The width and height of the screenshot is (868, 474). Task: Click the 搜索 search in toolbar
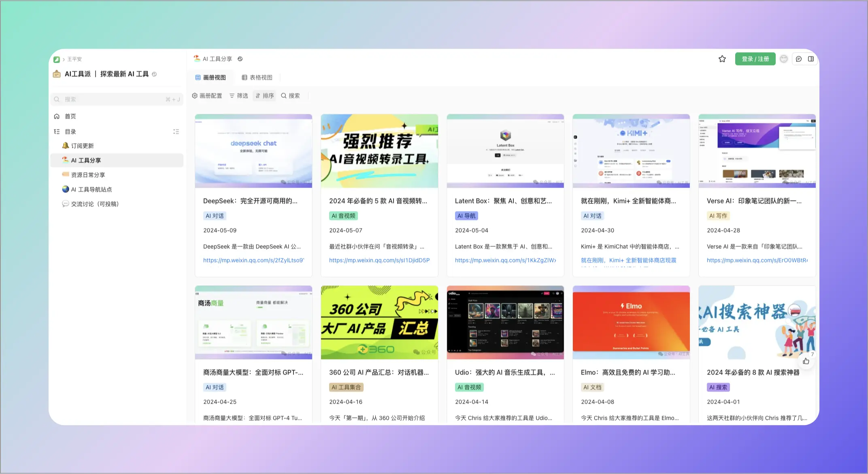tap(290, 96)
